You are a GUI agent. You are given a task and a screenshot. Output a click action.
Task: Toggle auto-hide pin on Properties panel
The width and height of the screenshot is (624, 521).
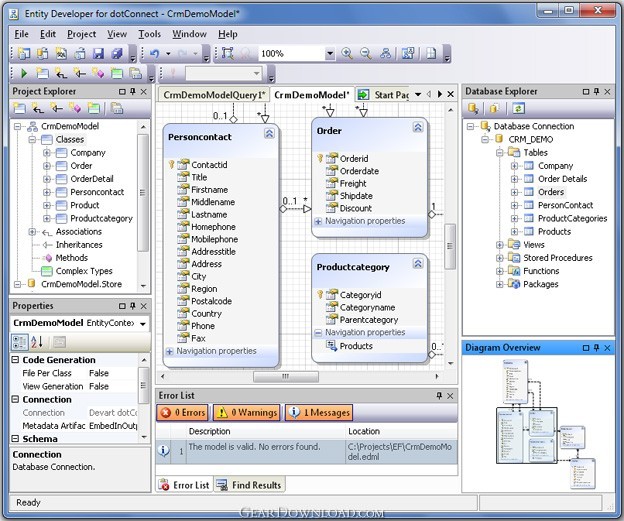pos(133,306)
